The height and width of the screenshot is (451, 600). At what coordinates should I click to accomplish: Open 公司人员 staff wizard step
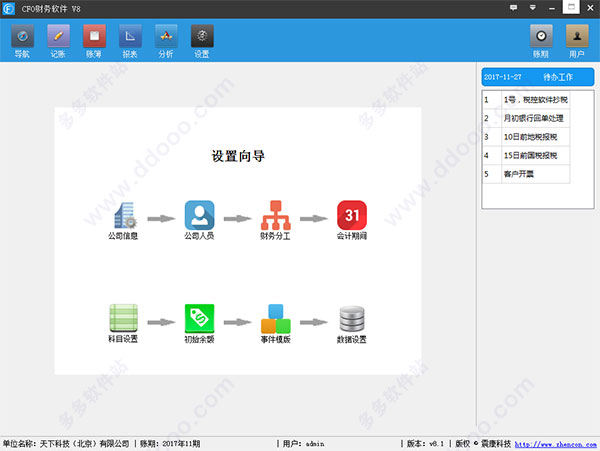[199, 220]
